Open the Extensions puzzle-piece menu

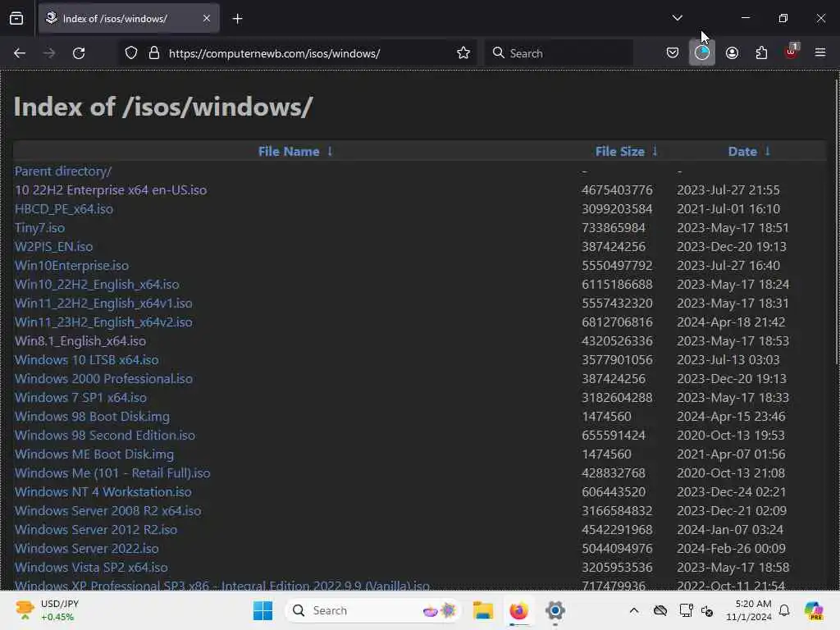click(x=761, y=53)
